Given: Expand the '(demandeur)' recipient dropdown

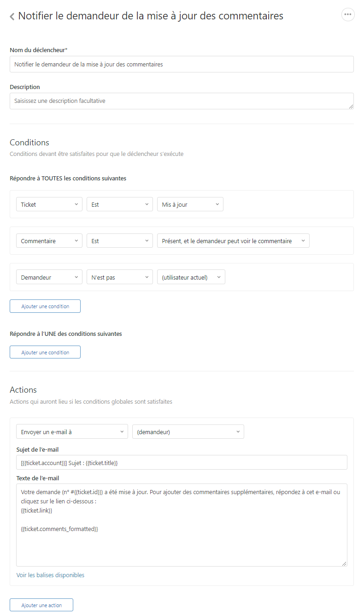Looking at the screenshot, I should [188, 432].
